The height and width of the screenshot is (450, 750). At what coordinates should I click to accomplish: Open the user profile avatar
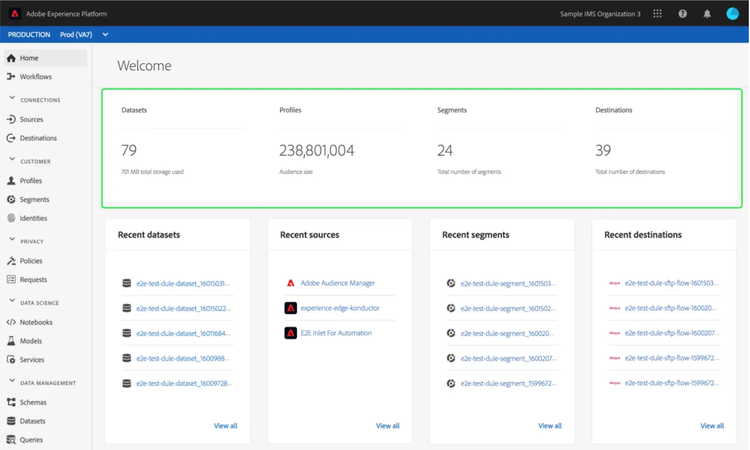click(x=732, y=14)
